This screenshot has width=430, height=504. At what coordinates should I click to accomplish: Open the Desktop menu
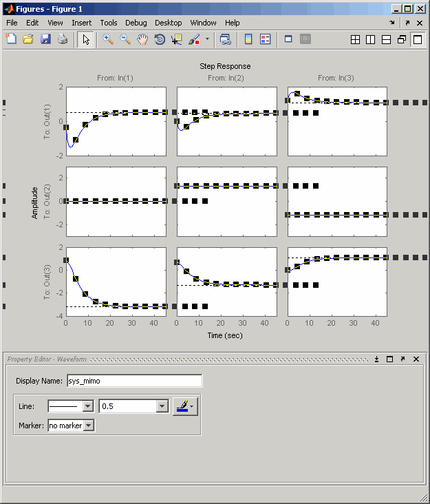pyautogui.click(x=169, y=23)
